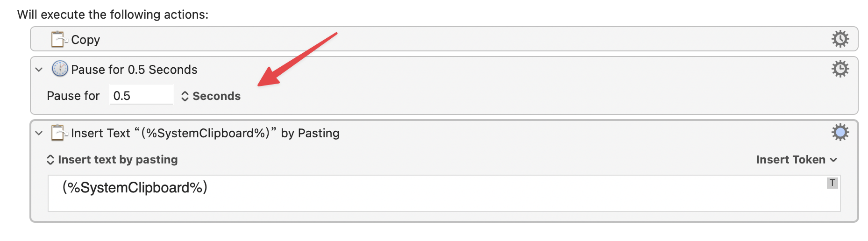Open the Seconds time unit popup
868x241 pixels.
pyautogui.click(x=211, y=96)
